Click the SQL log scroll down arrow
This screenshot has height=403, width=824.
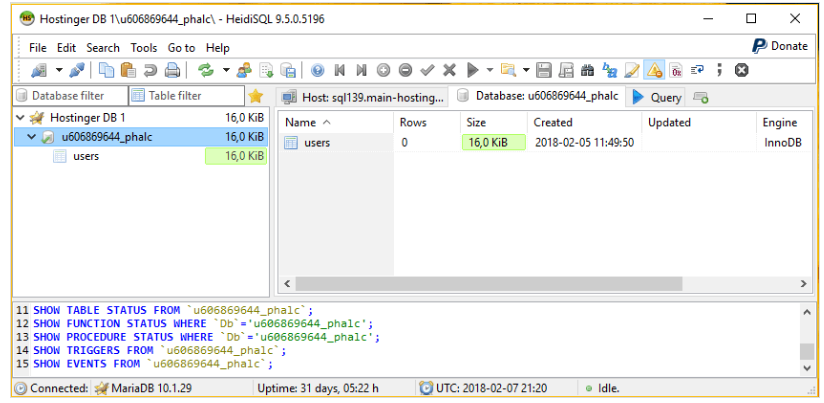point(807,368)
